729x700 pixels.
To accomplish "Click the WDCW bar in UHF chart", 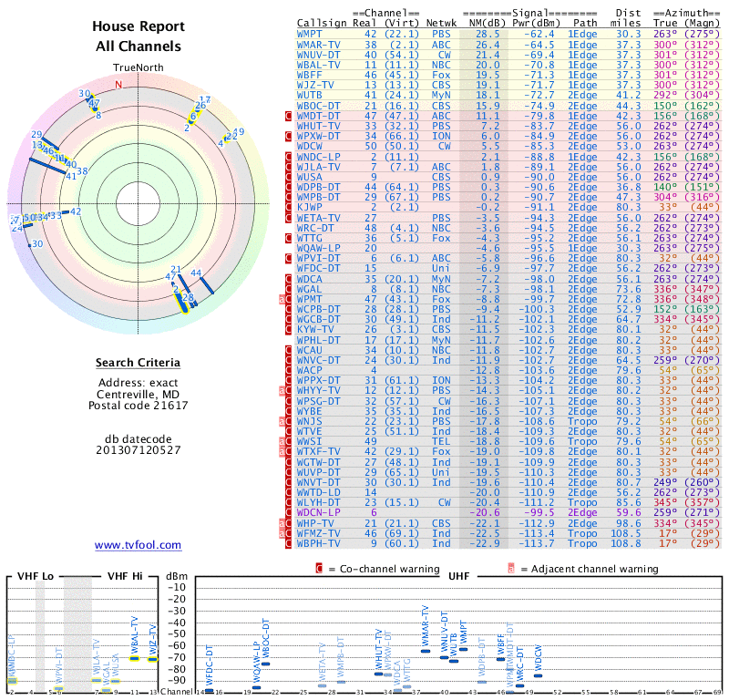I will tap(538, 675).
